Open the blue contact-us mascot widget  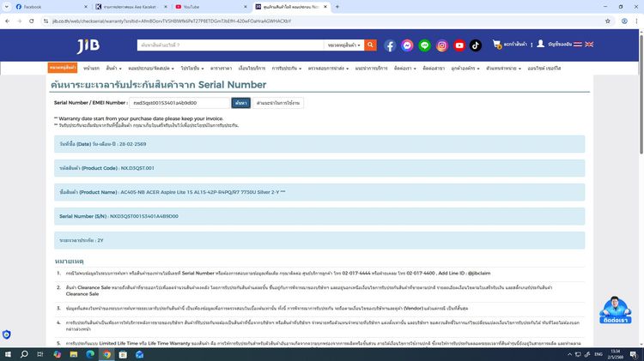[x=615, y=310]
